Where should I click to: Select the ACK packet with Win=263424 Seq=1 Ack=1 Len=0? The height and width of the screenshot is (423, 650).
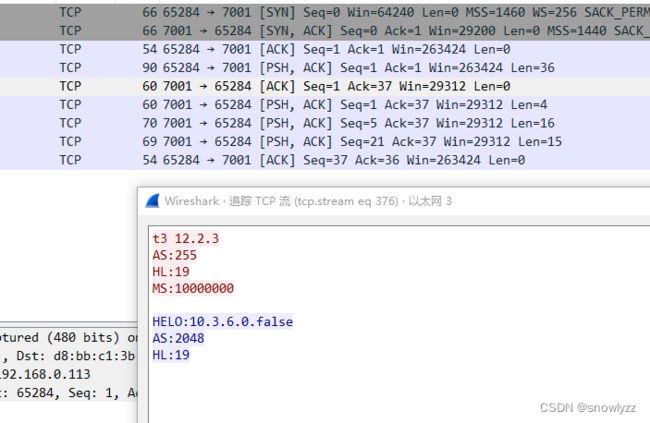click(x=325, y=49)
